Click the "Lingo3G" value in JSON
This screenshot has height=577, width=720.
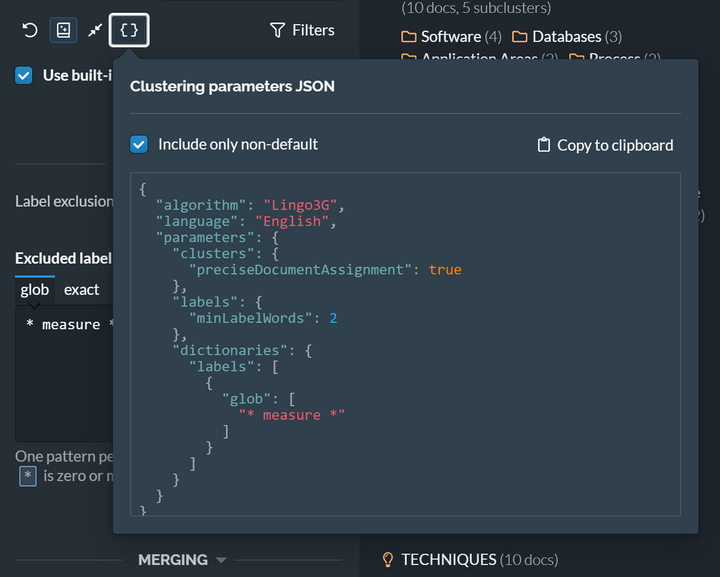pos(300,205)
